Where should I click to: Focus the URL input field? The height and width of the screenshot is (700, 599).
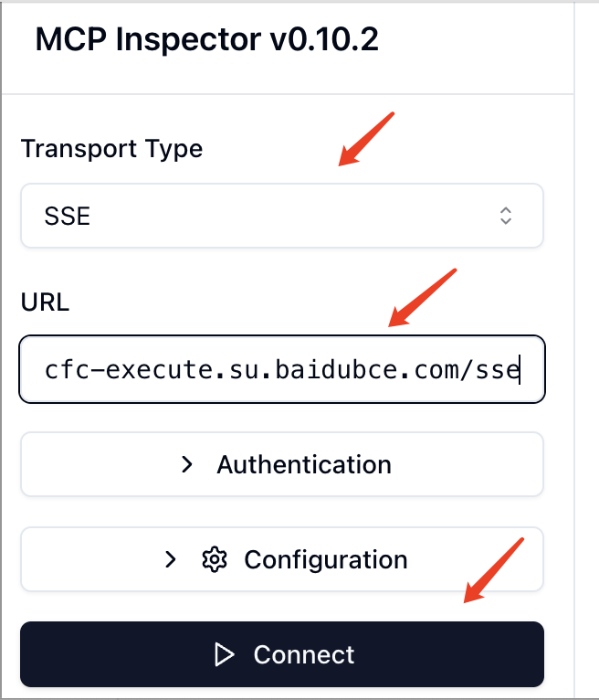click(x=281, y=369)
